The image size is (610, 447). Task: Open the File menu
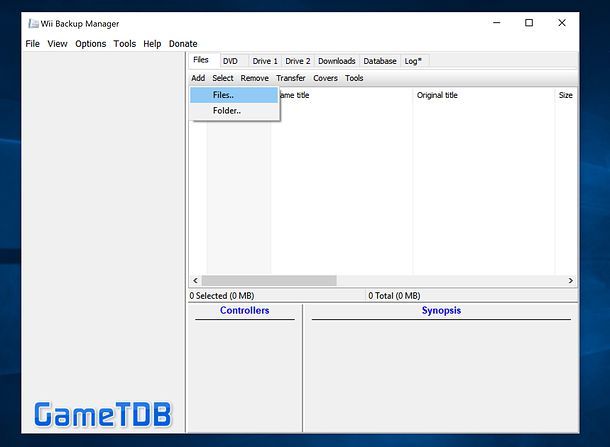click(x=32, y=44)
